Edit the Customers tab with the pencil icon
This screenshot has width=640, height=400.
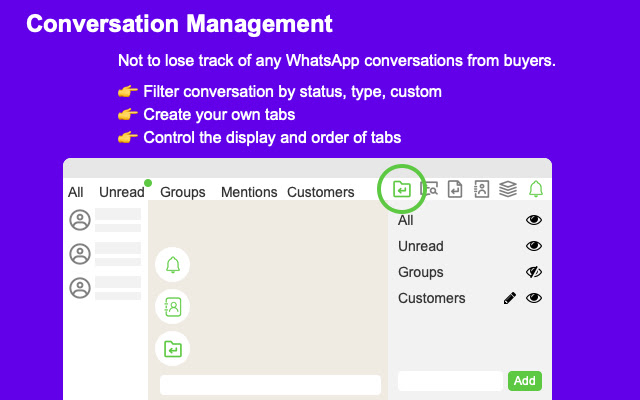[510, 298]
